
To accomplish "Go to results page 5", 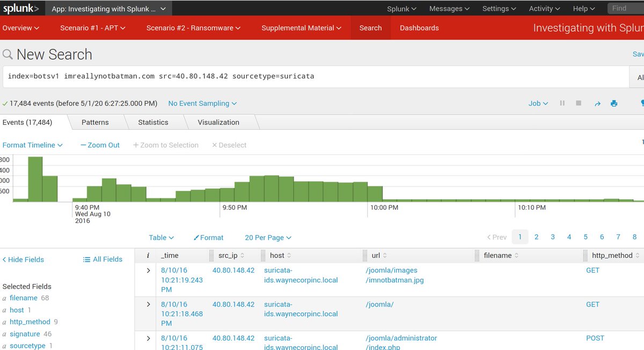I will (x=586, y=237).
